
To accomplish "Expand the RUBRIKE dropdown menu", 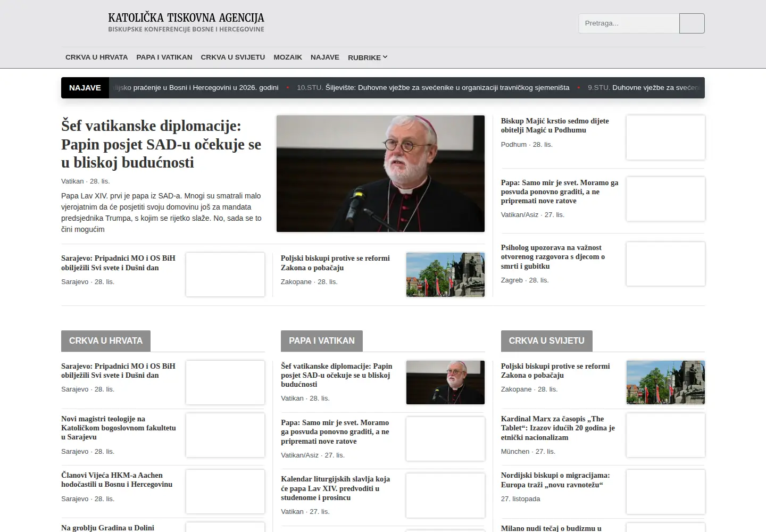I will 368,57.
